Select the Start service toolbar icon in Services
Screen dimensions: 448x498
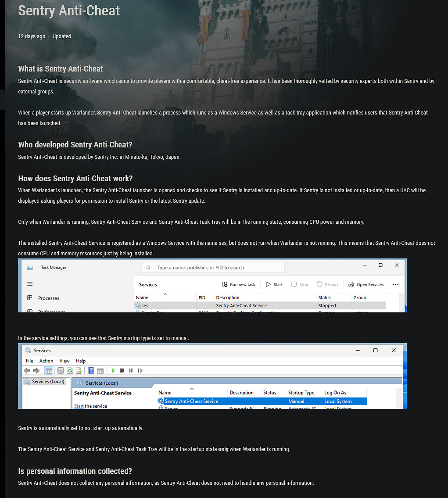coord(113,370)
